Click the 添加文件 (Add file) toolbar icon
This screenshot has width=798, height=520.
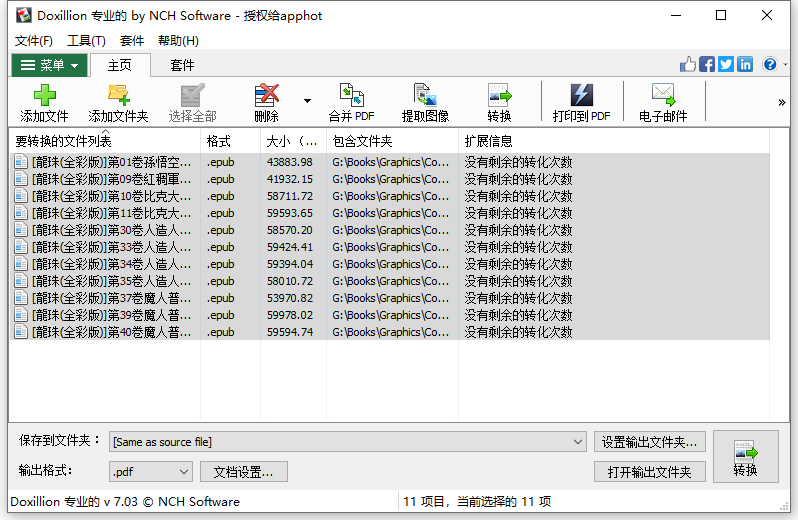coord(44,103)
